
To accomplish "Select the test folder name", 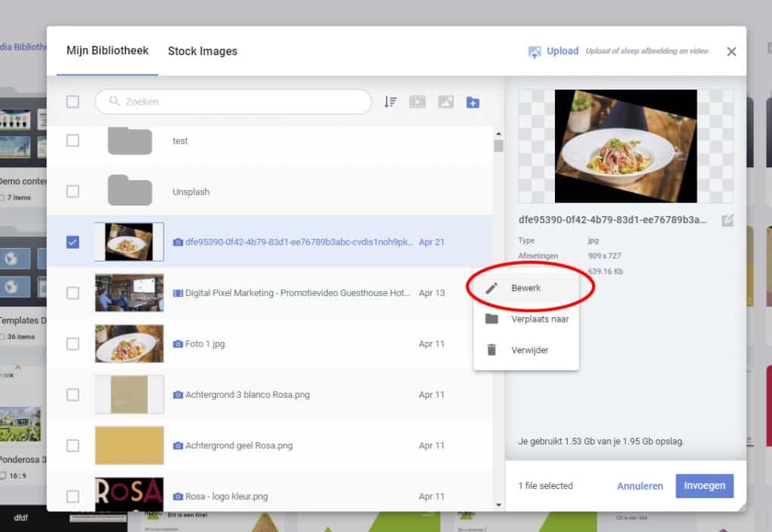I will tap(179, 141).
